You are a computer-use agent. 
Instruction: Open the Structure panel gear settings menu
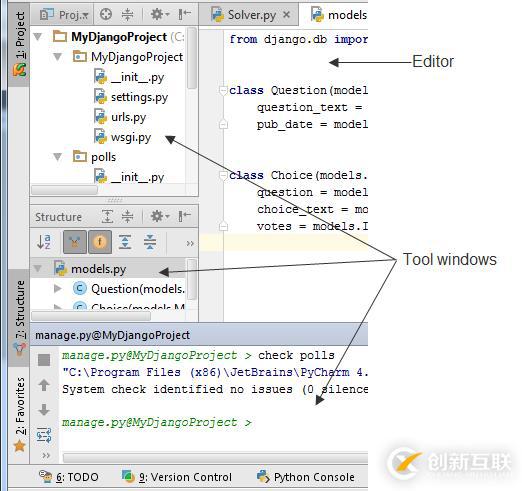point(160,217)
